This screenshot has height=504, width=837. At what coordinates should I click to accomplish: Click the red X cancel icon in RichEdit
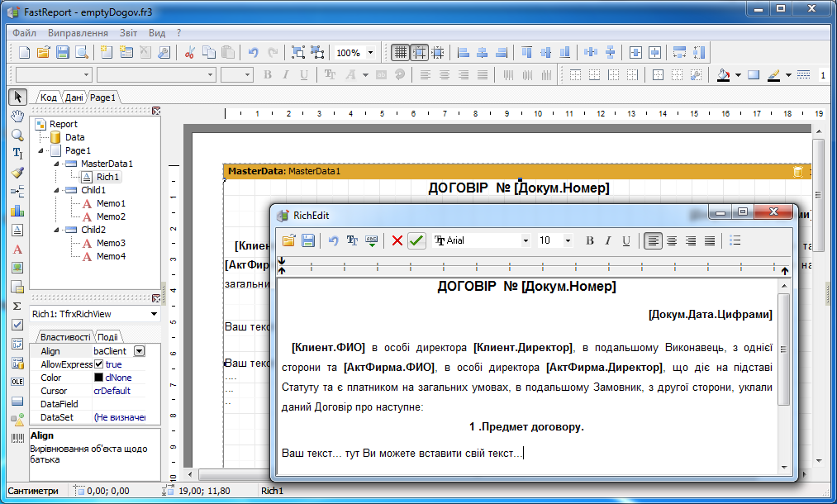(397, 240)
